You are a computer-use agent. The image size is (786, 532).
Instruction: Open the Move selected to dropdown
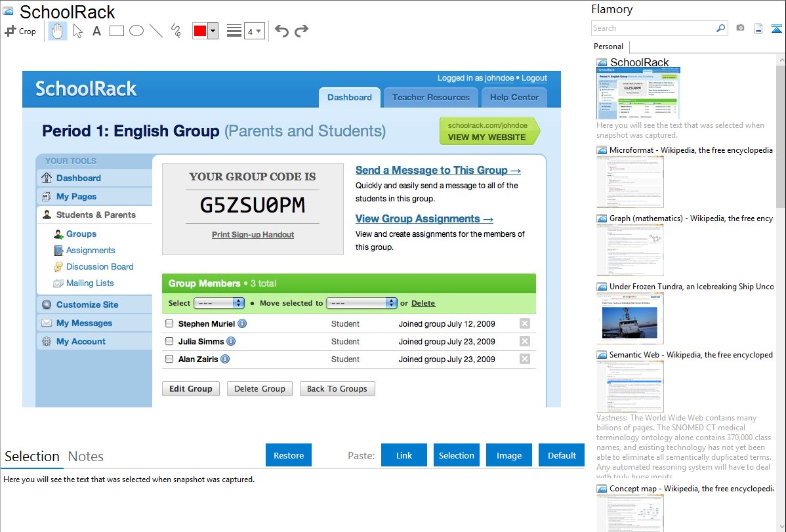(x=362, y=303)
